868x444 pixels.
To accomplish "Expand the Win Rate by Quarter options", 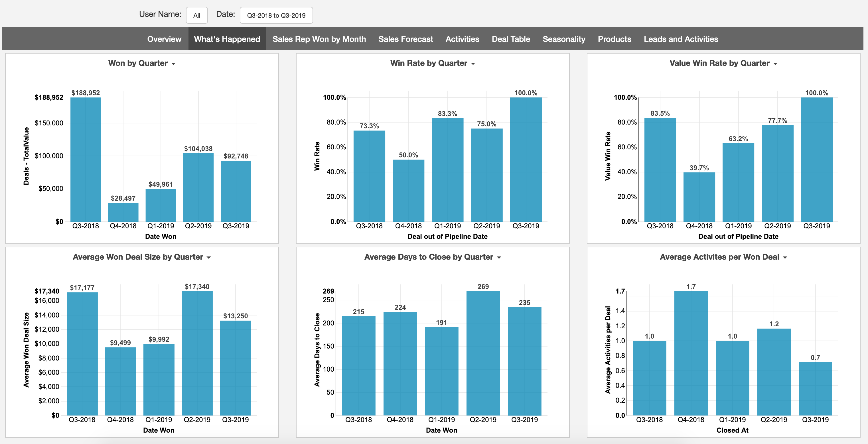I will [x=473, y=63].
